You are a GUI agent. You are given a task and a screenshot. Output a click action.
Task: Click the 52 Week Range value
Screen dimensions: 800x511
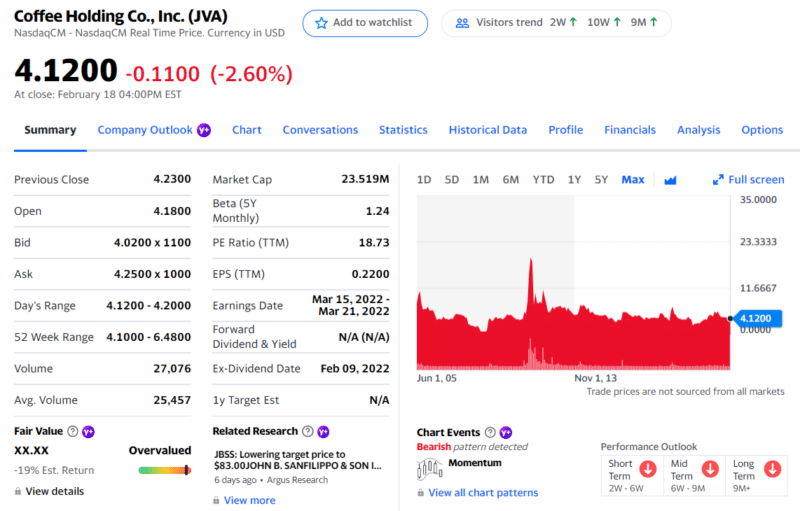click(x=148, y=337)
